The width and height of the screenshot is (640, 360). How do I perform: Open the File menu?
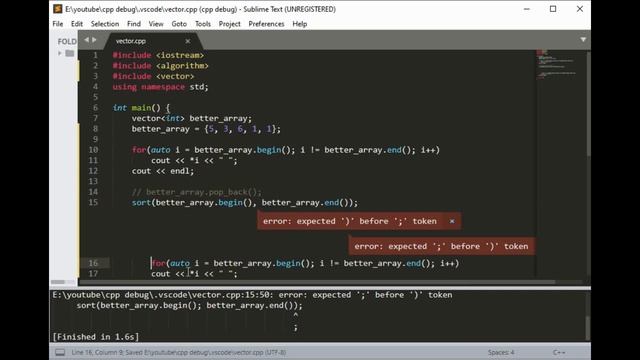58,24
